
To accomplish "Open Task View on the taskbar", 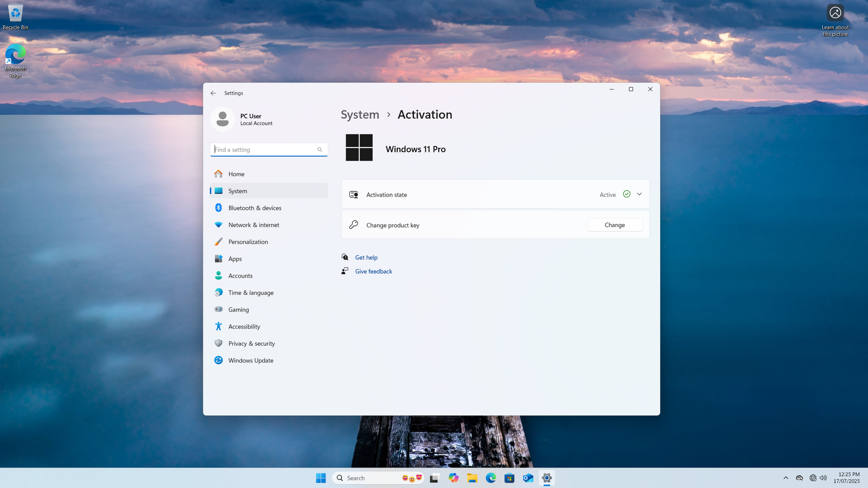I will pos(434,478).
